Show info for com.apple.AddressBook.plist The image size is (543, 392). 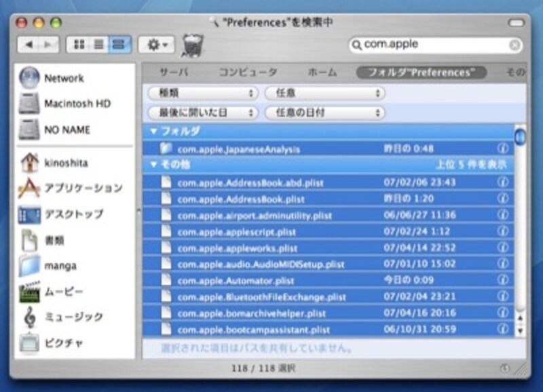click(503, 198)
